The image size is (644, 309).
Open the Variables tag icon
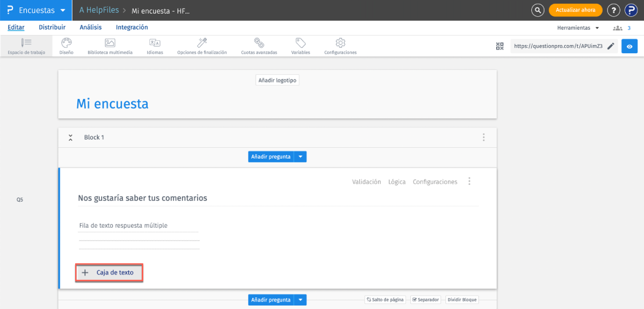(300, 46)
